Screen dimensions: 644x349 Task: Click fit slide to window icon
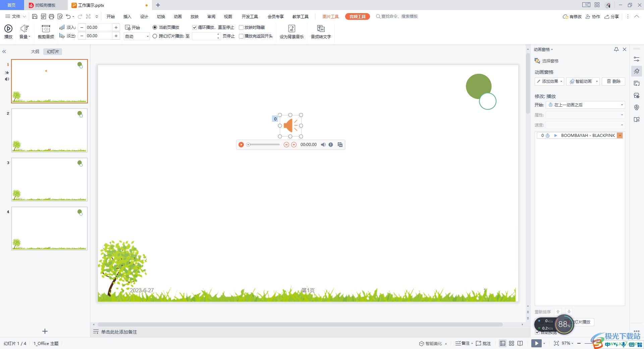(x=556, y=343)
